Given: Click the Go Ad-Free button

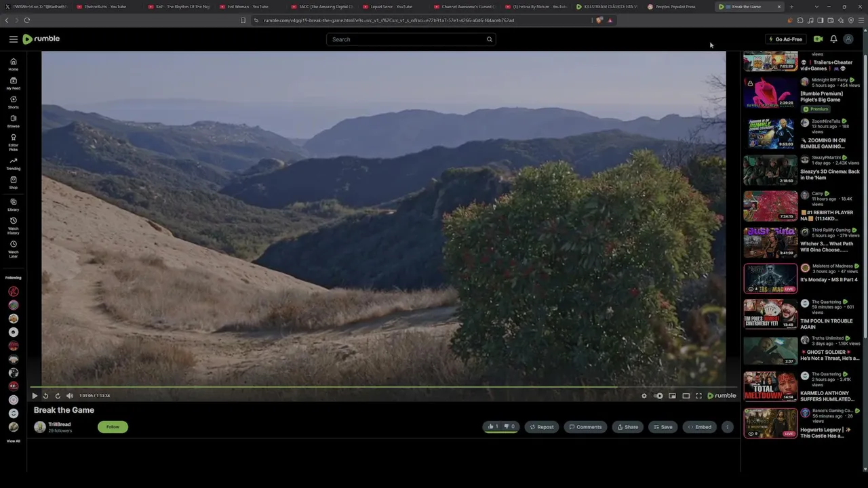Looking at the screenshot, I should [x=785, y=39].
